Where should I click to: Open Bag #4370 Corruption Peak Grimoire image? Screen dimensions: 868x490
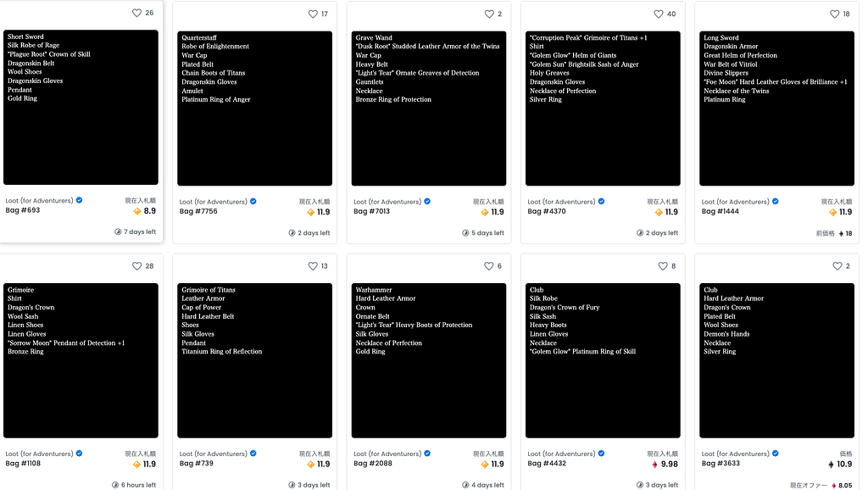pyautogui.click(x=603, y=109)
